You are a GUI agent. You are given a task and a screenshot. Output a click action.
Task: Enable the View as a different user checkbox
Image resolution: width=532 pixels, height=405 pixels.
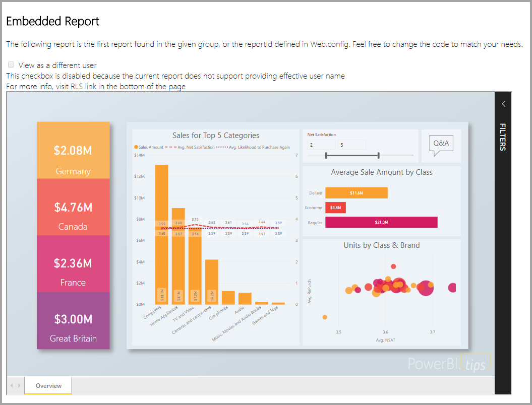click(11, 64)
